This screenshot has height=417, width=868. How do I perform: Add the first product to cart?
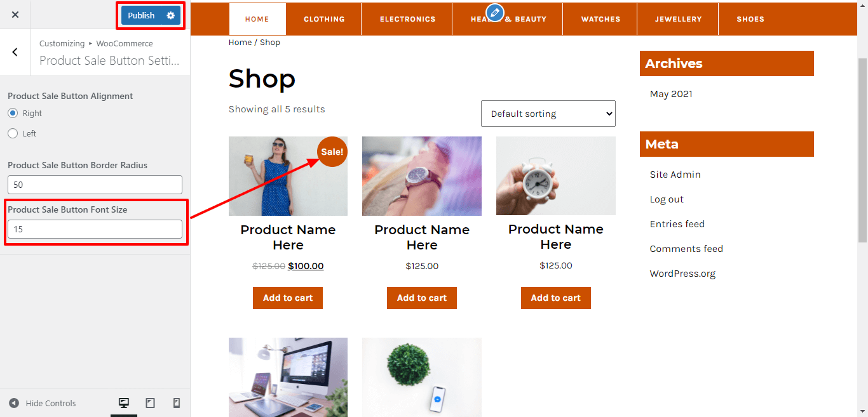[288, 298]
